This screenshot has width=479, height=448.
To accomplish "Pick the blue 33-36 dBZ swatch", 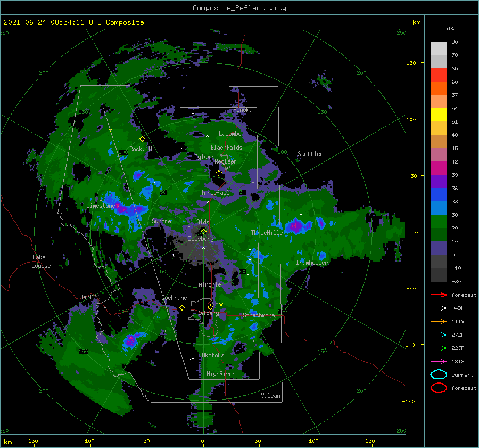I will [439, 194].
